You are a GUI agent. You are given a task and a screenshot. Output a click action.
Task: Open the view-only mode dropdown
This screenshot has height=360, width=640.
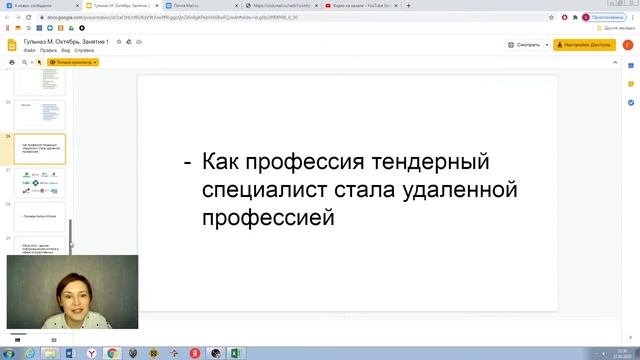(73, 62)
